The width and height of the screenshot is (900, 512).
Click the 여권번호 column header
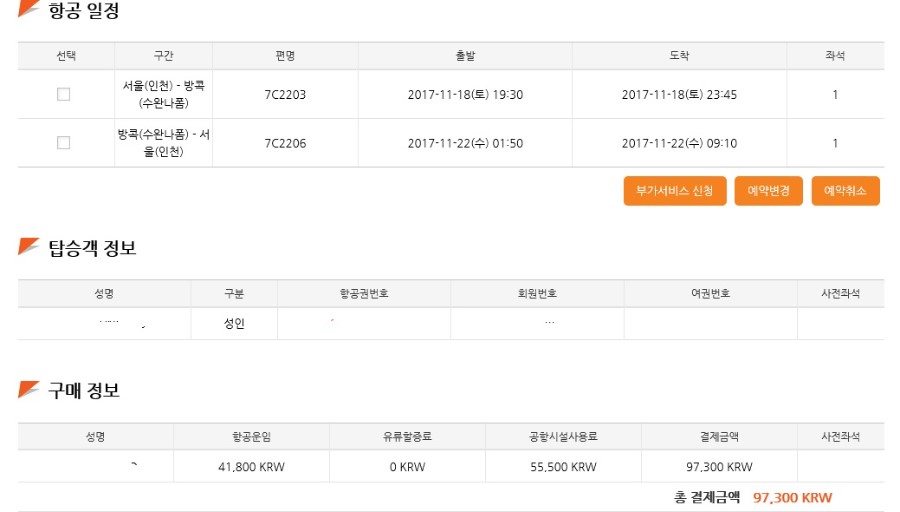710,294
